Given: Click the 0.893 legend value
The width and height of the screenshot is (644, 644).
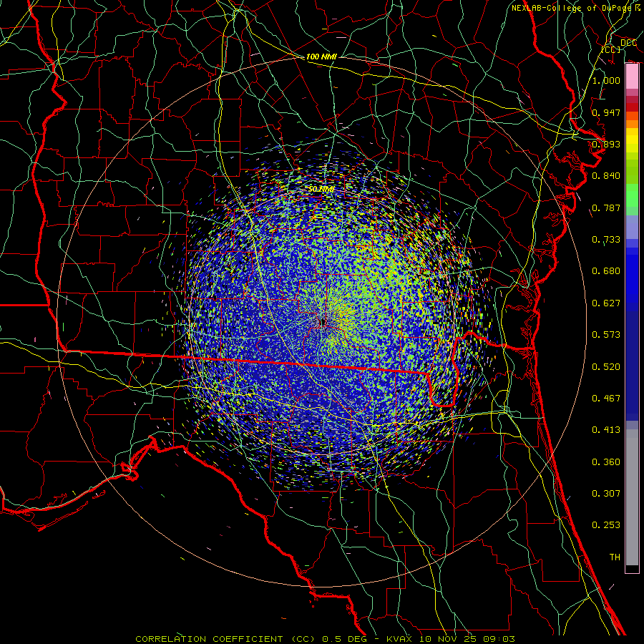Looking at the screenshot, I should (606, 144).
